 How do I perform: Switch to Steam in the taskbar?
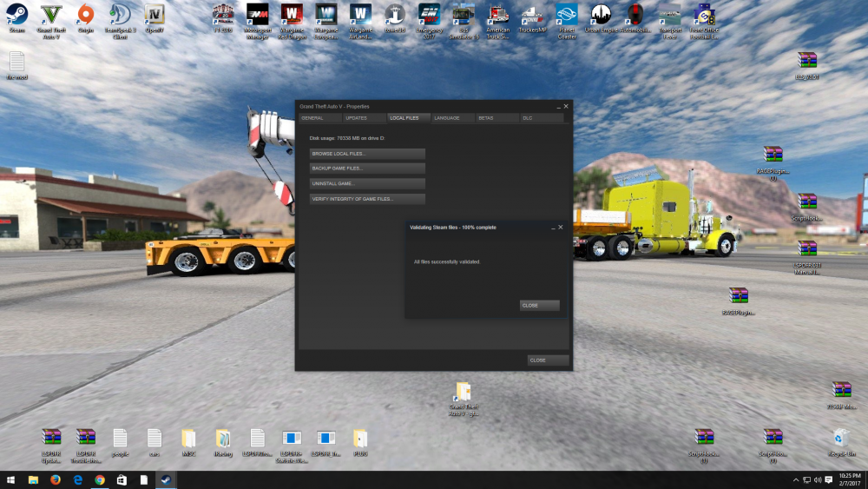coord(166,480)
